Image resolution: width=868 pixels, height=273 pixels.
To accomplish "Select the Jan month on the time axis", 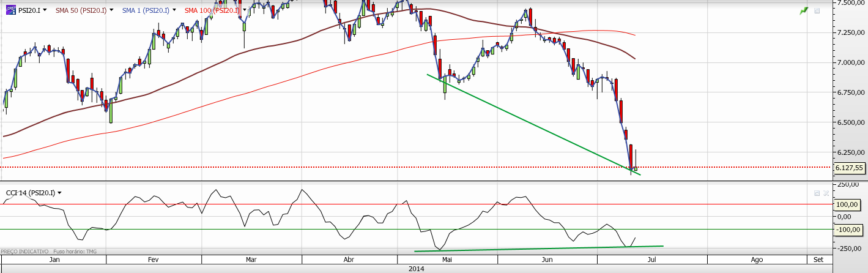I will tap(55, 260).
